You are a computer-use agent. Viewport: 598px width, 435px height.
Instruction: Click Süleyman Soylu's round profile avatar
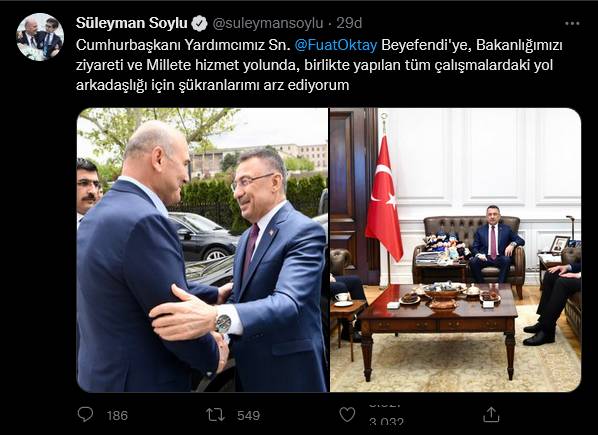40,37
